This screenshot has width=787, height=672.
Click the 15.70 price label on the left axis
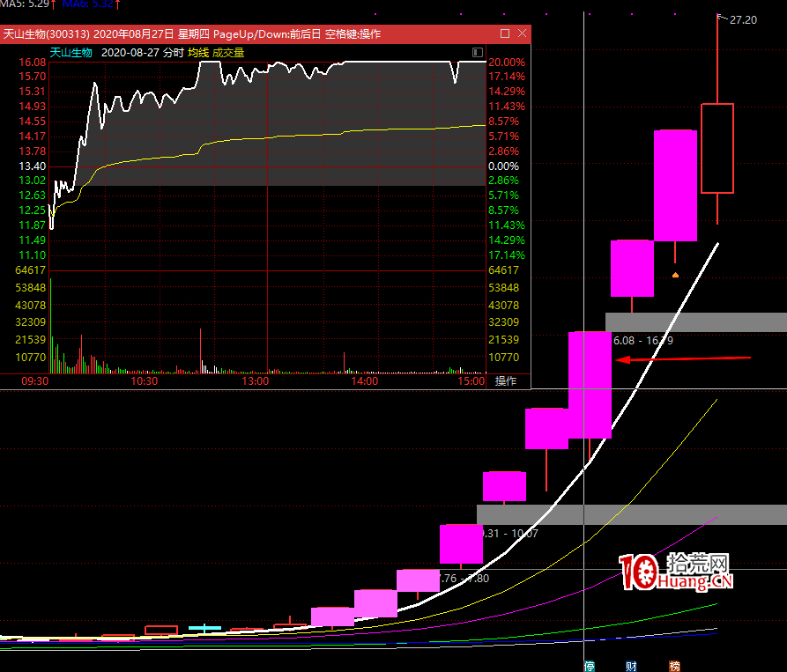point(32,77)
